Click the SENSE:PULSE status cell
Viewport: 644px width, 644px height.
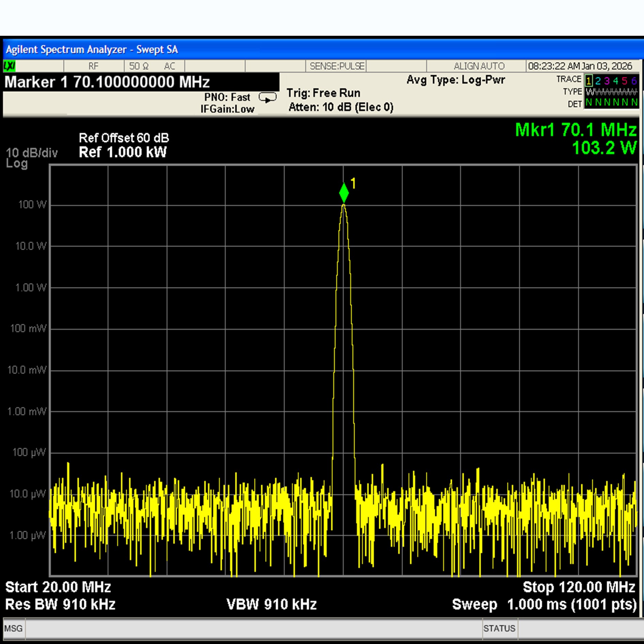pyautogui.click(x=337, y=66)
